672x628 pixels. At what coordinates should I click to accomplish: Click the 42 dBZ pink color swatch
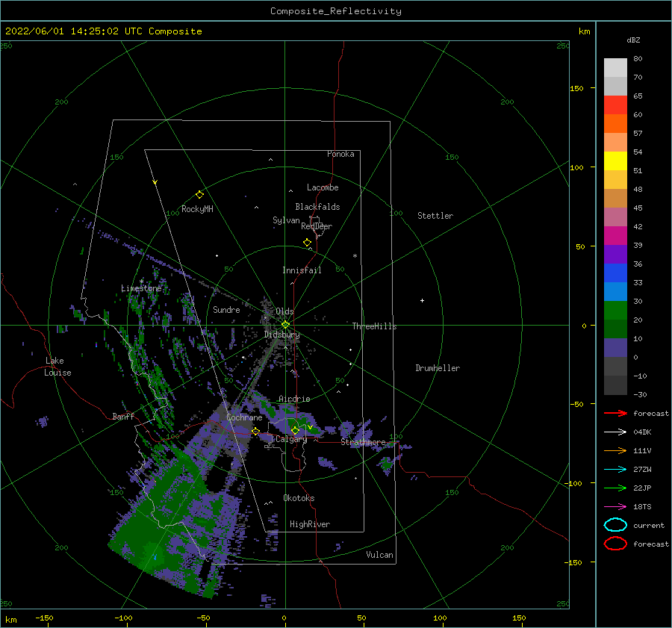(x=615, y=217)
